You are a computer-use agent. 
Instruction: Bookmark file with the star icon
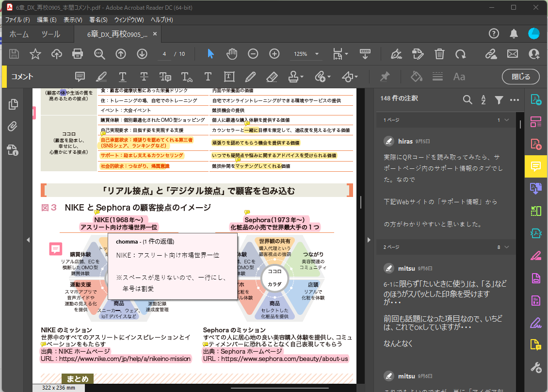click(x=35, y=54)
